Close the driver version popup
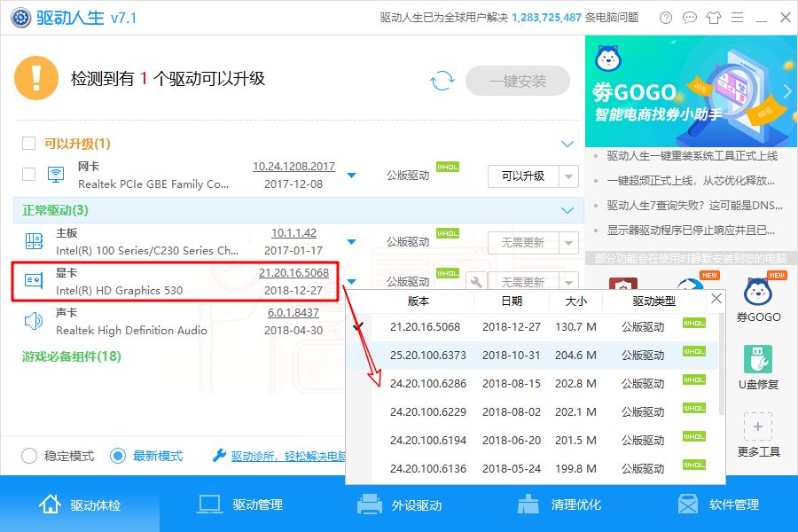This screenshot has width=798, height=532. pos(716,298)
